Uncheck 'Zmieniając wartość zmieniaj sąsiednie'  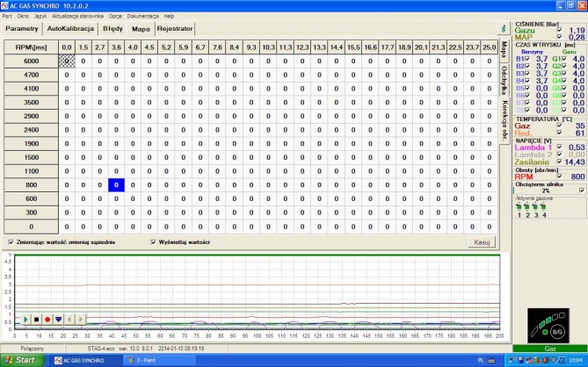pyautogui.click(x=11, y=242)
